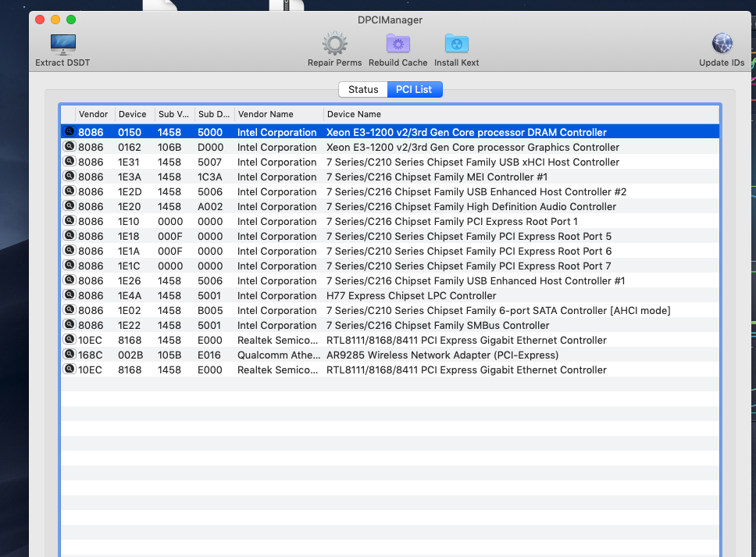
Task: Click the Update IDs globe icon
Action: 722,44
